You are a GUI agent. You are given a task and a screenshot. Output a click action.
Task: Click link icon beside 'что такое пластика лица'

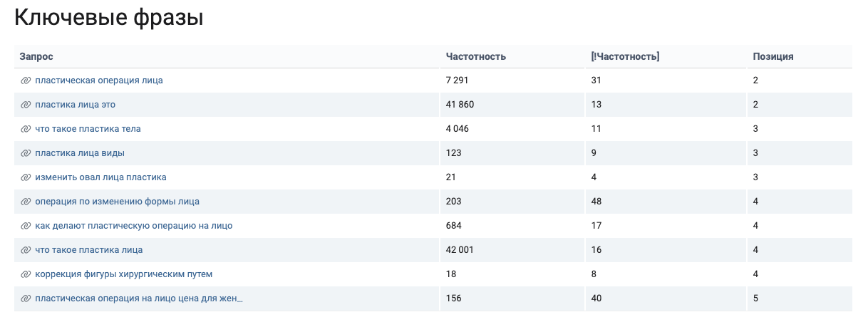coord(26,250)
